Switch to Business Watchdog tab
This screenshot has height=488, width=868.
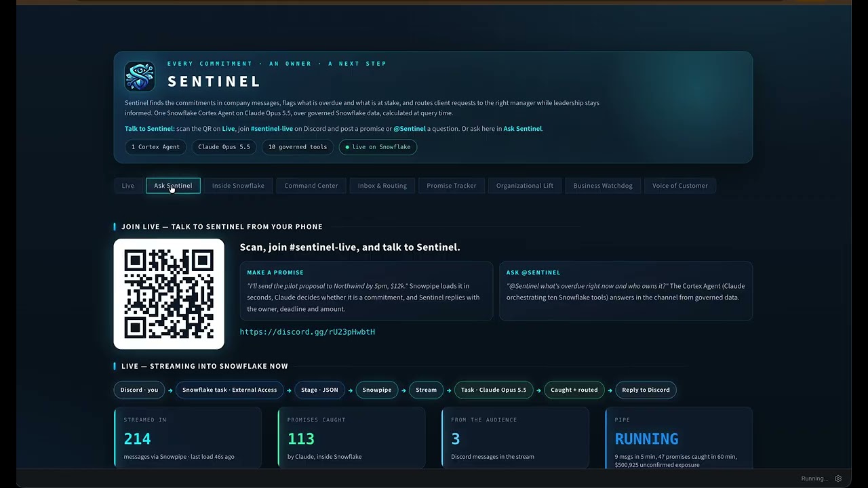[603, 186]
